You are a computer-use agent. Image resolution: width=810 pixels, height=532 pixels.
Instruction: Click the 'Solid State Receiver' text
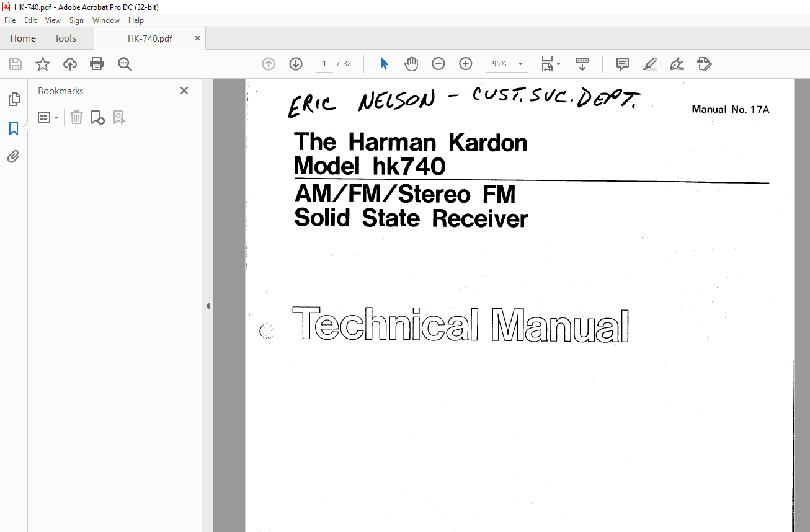click(x=411, y=218)
